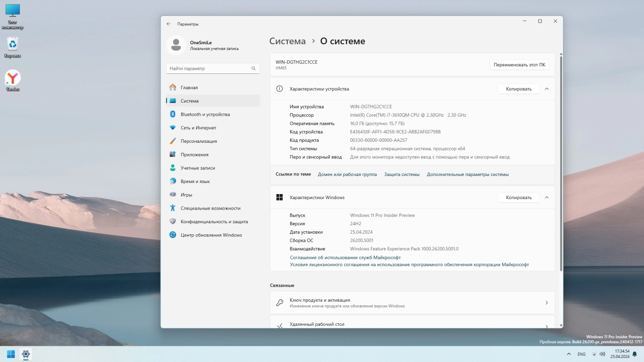Click the Персонализация brush icon
644x362 pixels.
pyautogui.click(x=173, y=141)
